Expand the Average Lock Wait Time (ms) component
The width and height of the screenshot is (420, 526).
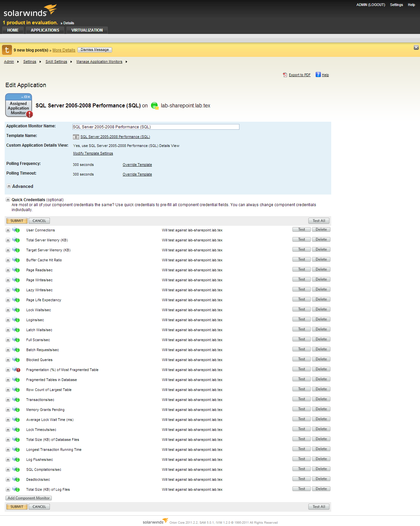[x=8, y=420]
